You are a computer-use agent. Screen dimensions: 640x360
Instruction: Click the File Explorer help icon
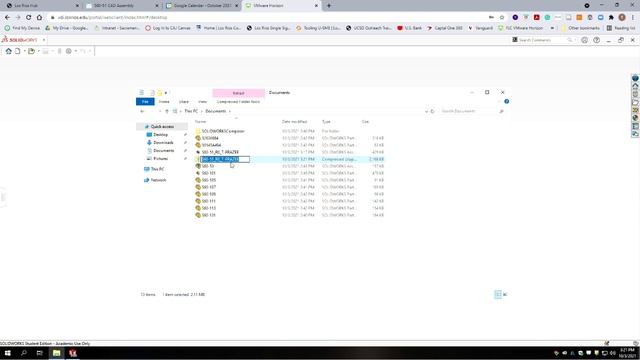point(507,102)
